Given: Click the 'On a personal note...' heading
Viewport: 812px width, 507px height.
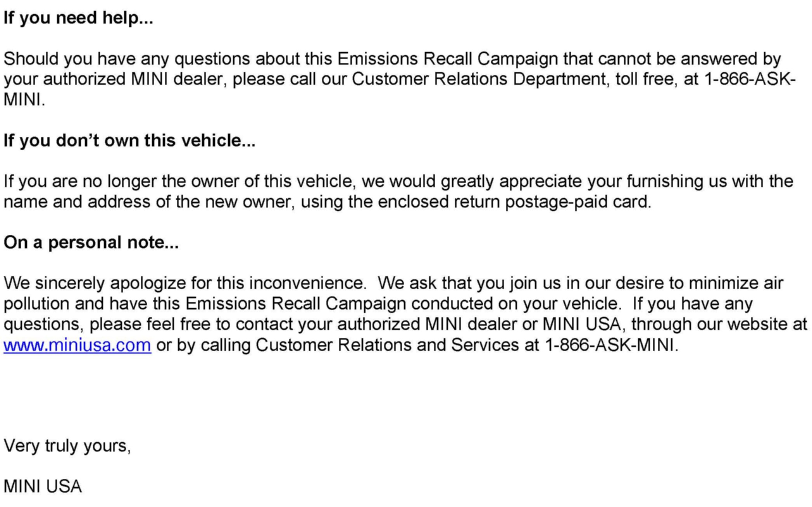Looking at the screenshot, I should click(91, 242).
